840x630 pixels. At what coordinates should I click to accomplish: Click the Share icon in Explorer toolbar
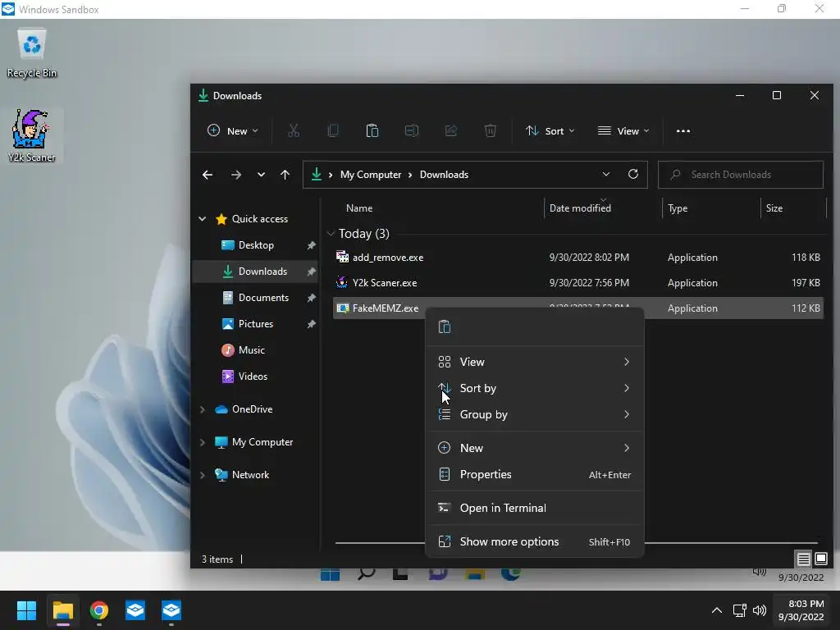click(451, 130)
